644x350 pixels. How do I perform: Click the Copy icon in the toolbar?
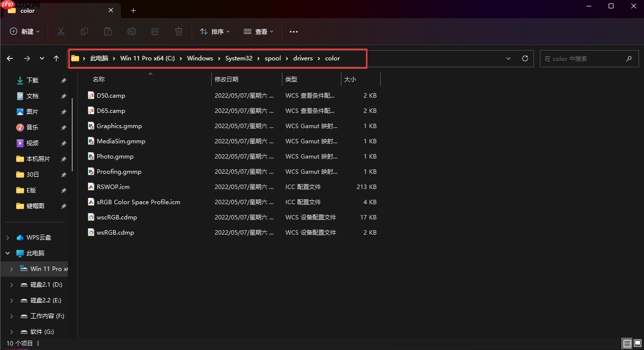[84, 31]
